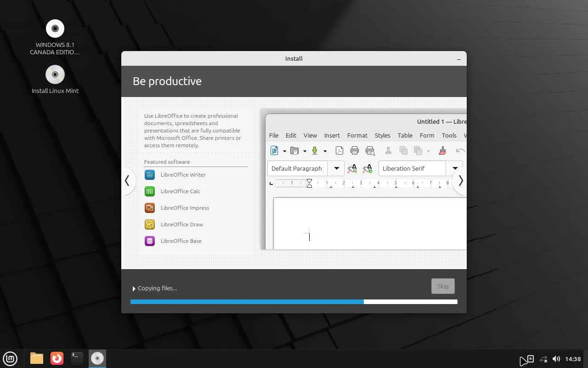The width and height of the screenshot is (588, 368).
Task: Launch Firefox from the panel
Action: pyautogui.click(x=57, y=358)
